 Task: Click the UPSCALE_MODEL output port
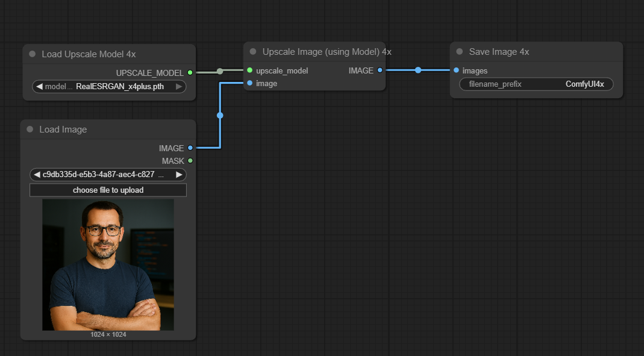[190, 73]
